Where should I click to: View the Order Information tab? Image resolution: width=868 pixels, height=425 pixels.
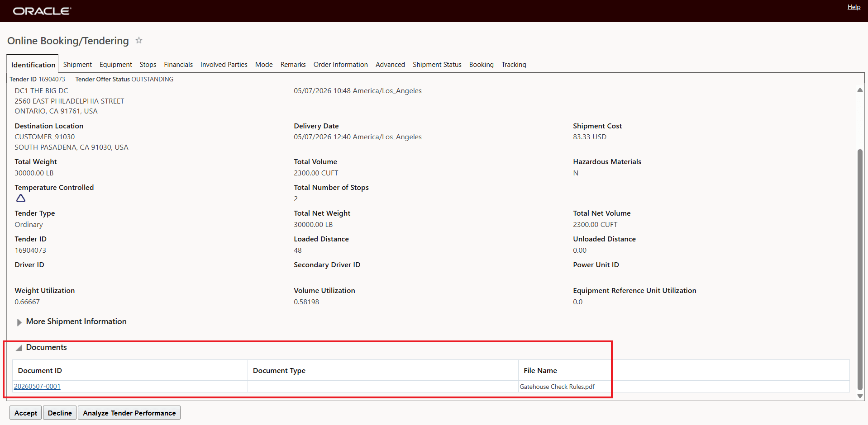[341, 65]
